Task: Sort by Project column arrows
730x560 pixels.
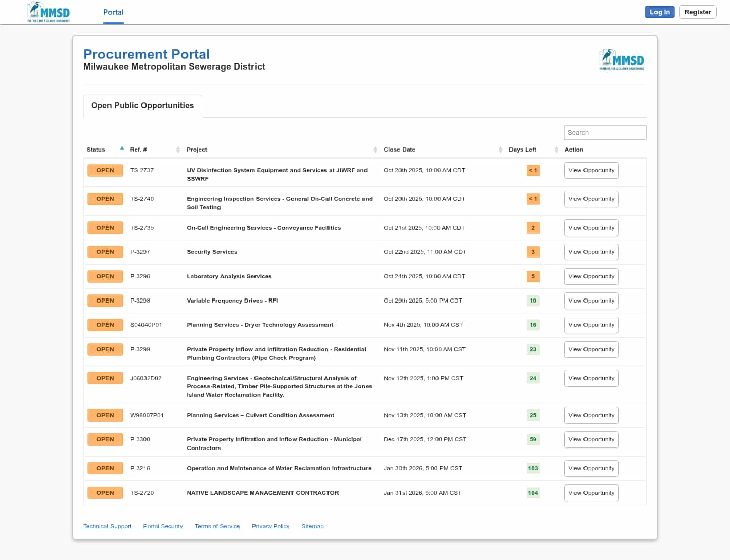Action: pos(375,150)
